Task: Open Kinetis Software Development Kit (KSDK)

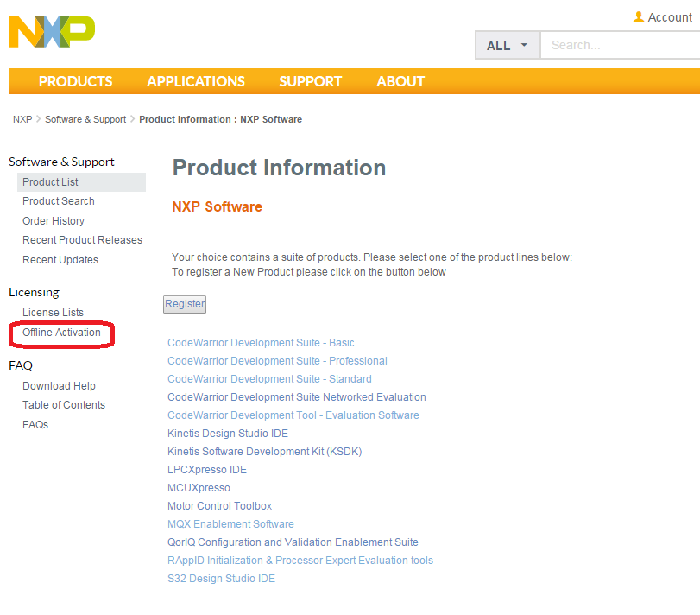Action: [x=264, y=452]
